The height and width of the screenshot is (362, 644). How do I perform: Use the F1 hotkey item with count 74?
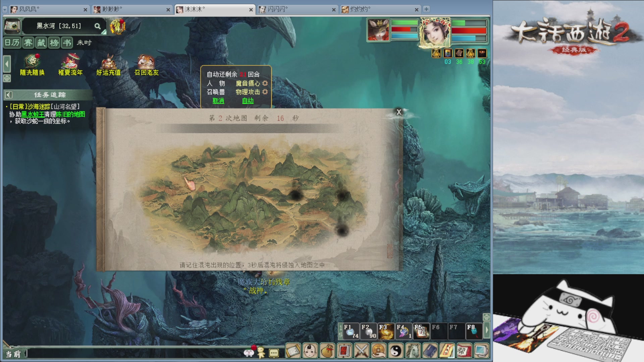(x=351, y=331)
